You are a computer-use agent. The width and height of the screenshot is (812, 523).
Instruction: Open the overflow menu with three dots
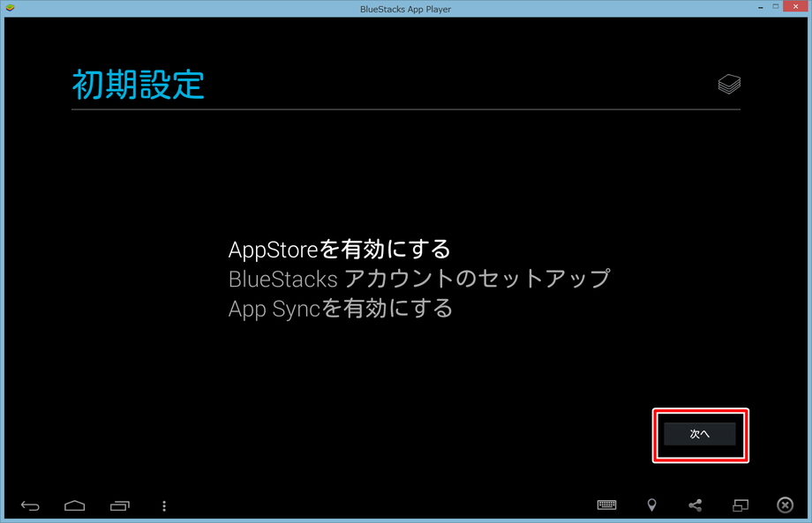click(164, 505)
